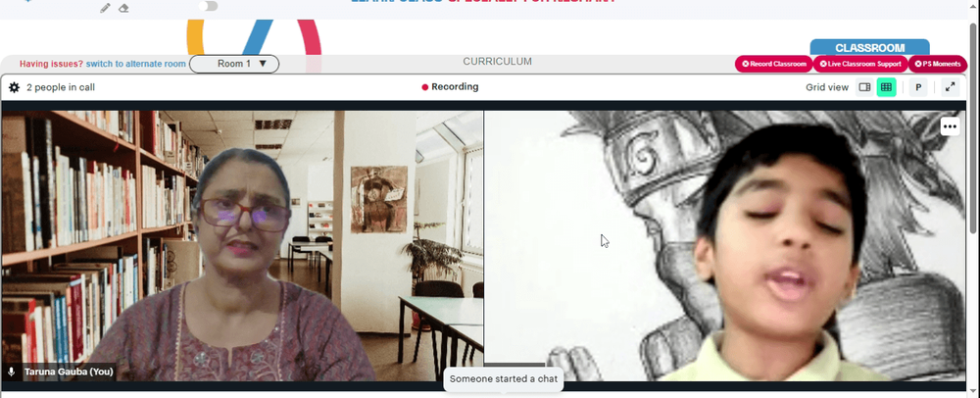980x398 pixels.
Task: Select the student's video tile
Action: (x=725, y=245)
